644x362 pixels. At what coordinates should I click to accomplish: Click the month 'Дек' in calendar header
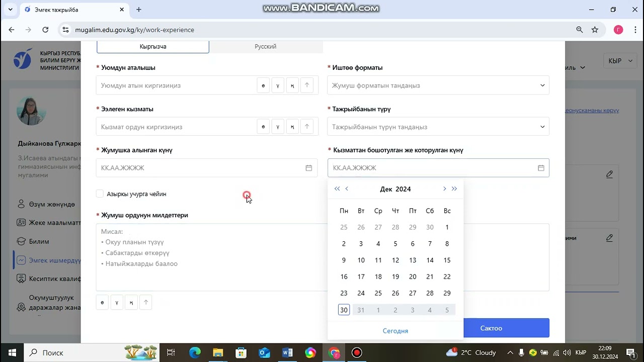coord(386,189)
